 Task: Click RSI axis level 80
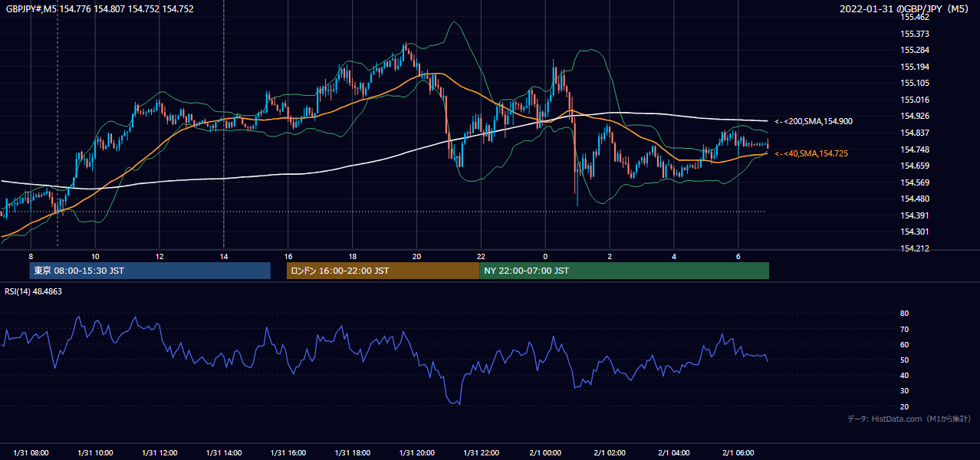point(905,314)
